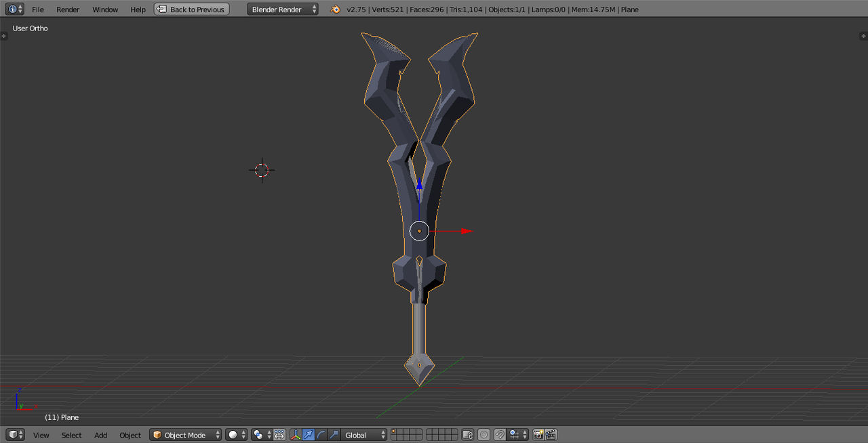Open the Global transform orientation dropdown

coord(364,435)
